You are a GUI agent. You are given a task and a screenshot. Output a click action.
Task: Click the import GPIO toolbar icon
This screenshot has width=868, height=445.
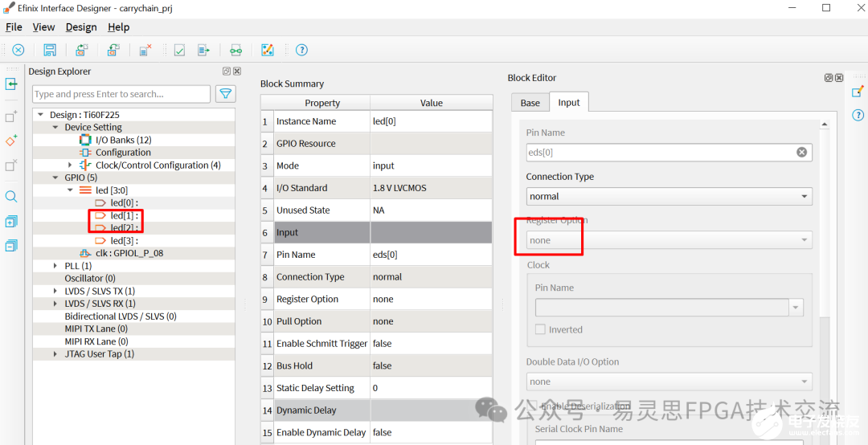coord(82,50)
